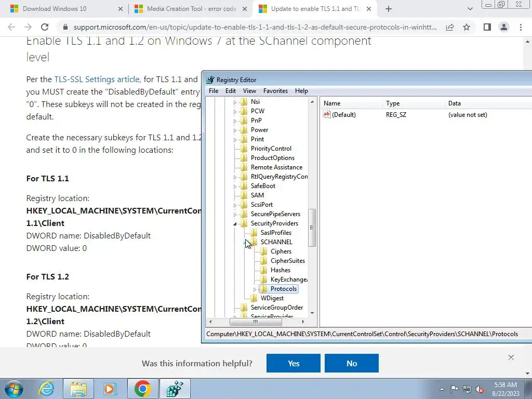Click the Chrome forward arrow

(x=28, y=27)
